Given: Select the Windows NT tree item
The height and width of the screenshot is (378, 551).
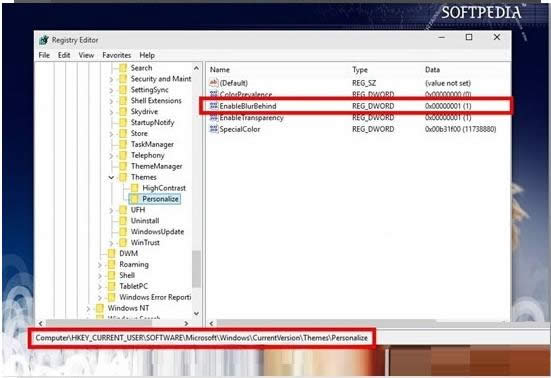Looking at the screenshot, I should [128, 308].
